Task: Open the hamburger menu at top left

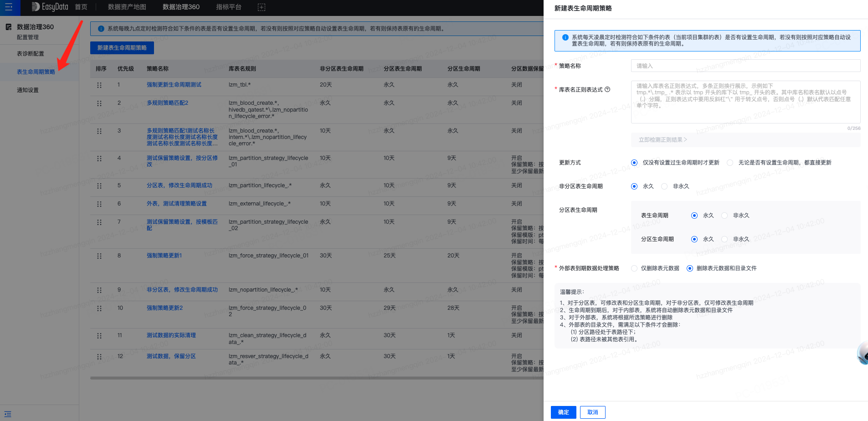Action: [x=9, y=7]
